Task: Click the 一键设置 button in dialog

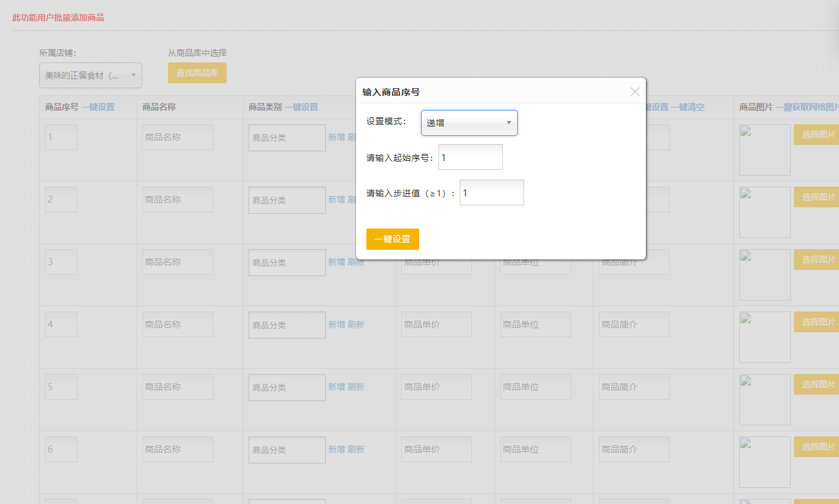Action: (x=393, y=239)
